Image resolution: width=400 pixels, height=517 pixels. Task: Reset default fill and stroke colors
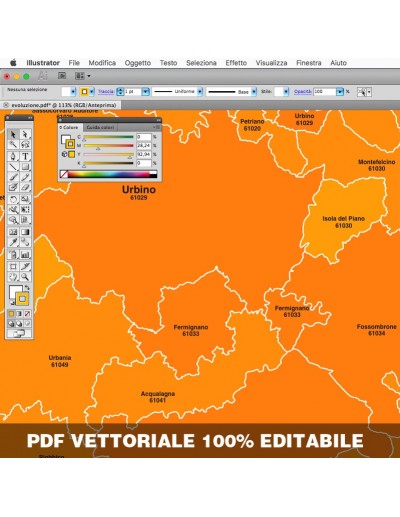pos(12,303)
